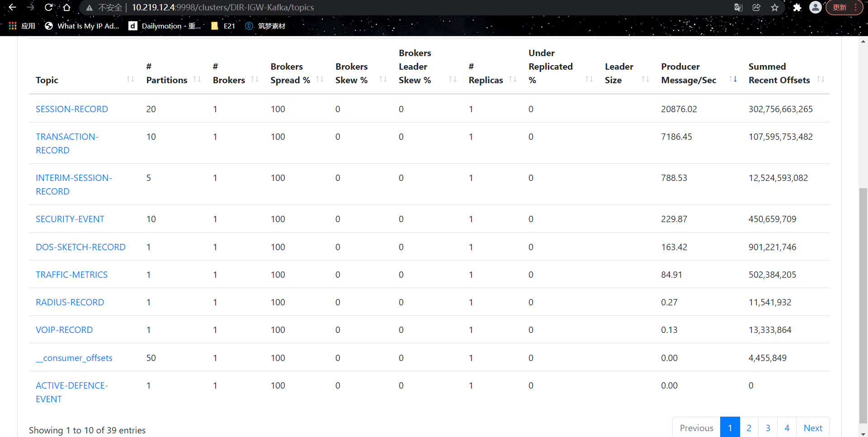Bookmark this page with star icon
The width and height of the screenshot is (868, 437).
click(775, 8)
